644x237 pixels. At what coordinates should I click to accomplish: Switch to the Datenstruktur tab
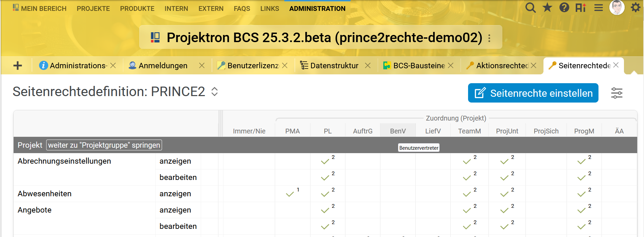click(x=334, y=66)
